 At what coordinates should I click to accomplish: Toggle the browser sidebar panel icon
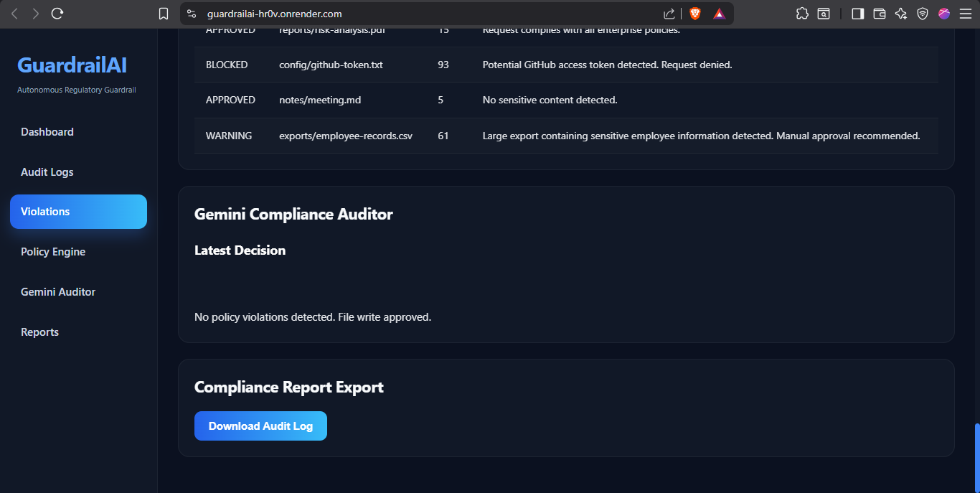click(857, 14)
